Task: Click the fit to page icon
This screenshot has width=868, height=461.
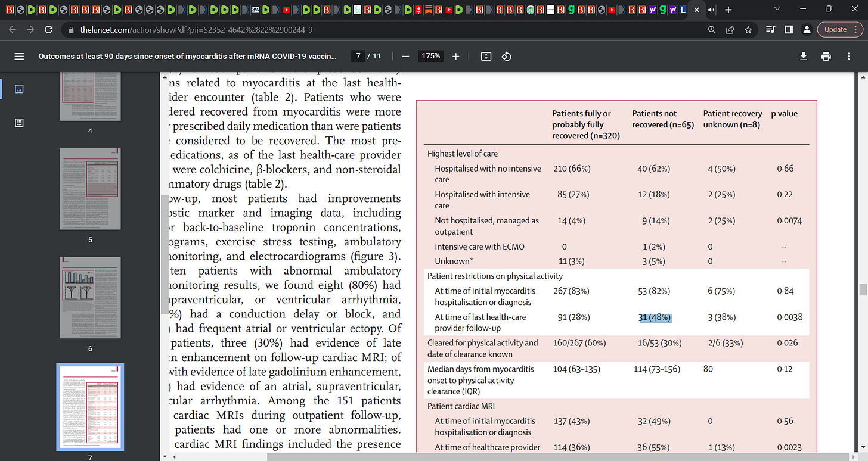Action: (x=486, y=56)
